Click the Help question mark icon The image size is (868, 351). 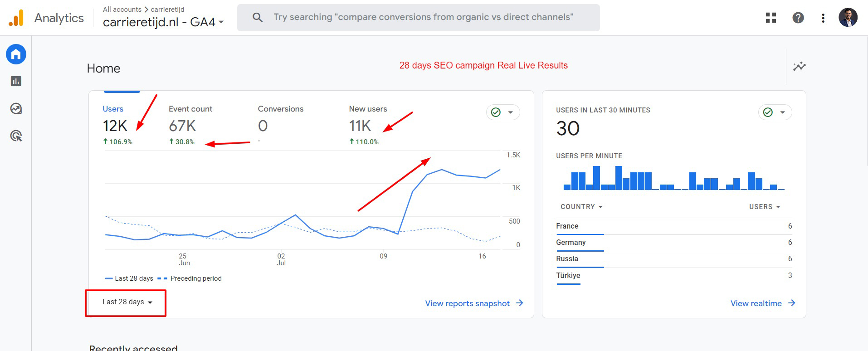point(798,18)
